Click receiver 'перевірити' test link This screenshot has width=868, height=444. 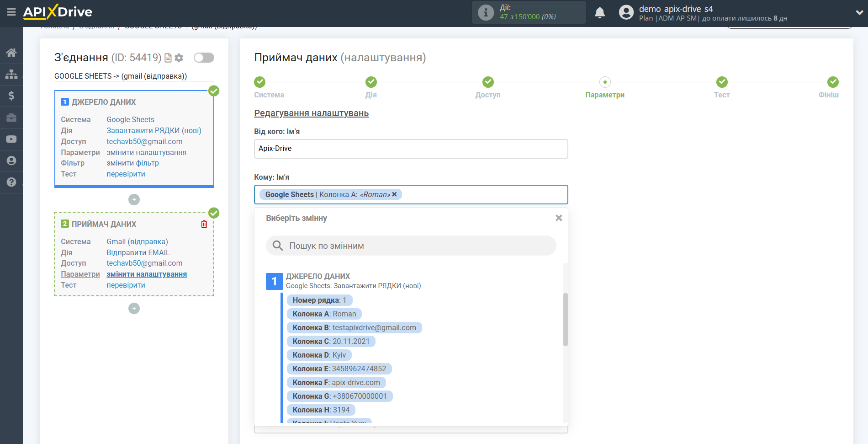[x=126, y=285]
